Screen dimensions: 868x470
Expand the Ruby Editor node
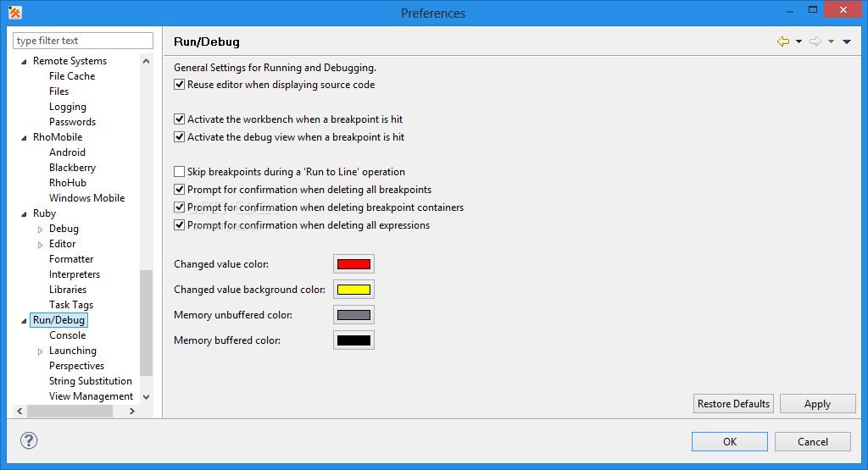tap(40, 245)
